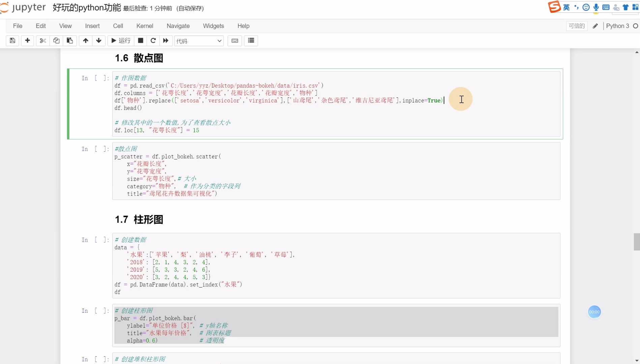The height and width of the screenshot is (364, 640).
Task: Move the selected cell up
Action: coord(85,40)
